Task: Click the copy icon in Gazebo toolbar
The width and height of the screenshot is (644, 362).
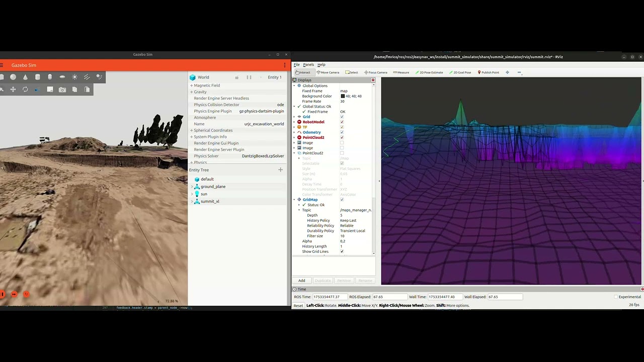Action: [x=74, y=89]
